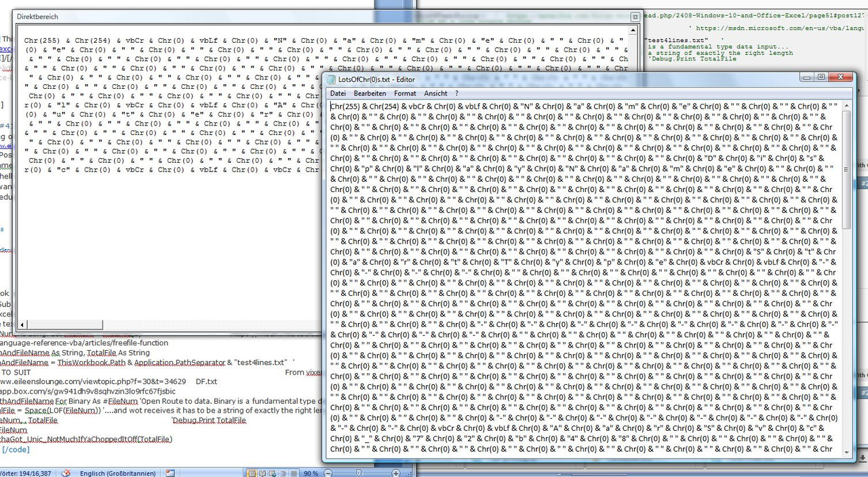Viewport: 868px width, 477px height.
Task: Click the Editor text area at Chr(255)
Action: click(x=346, y=107)
